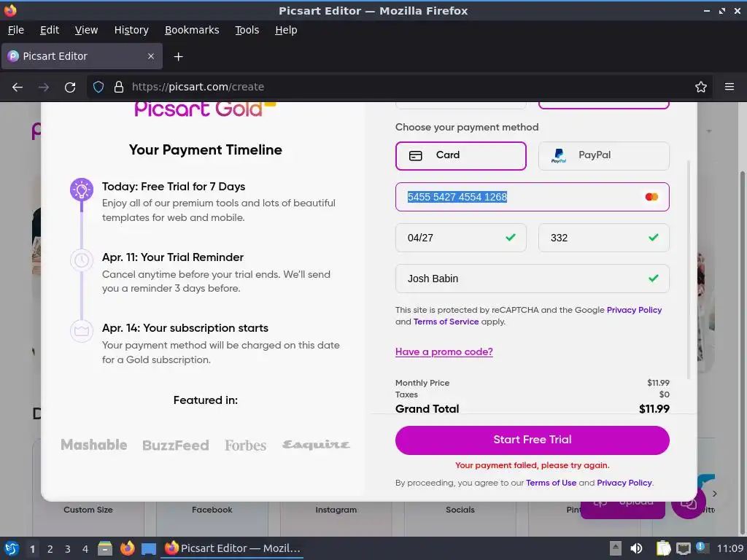The image size is (747, 560).
Task: Bookmark this page with the star icon
Action: click(x=701, y=87)
